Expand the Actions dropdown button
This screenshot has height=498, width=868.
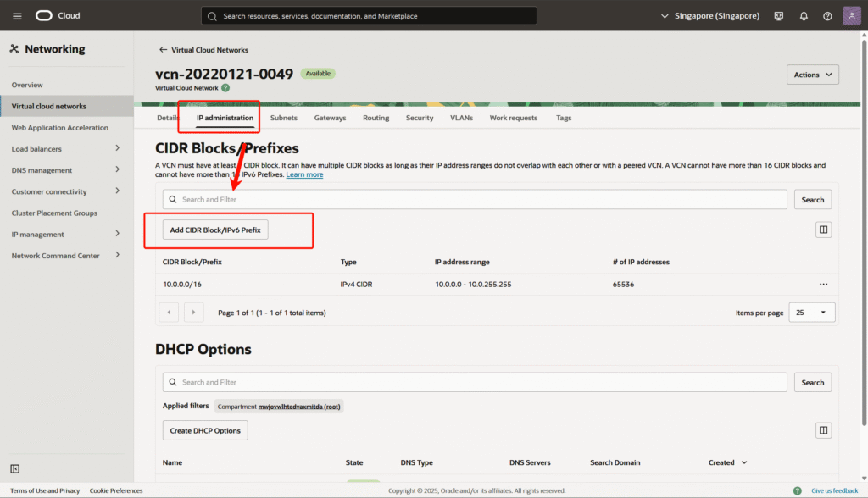click(812, 75)
